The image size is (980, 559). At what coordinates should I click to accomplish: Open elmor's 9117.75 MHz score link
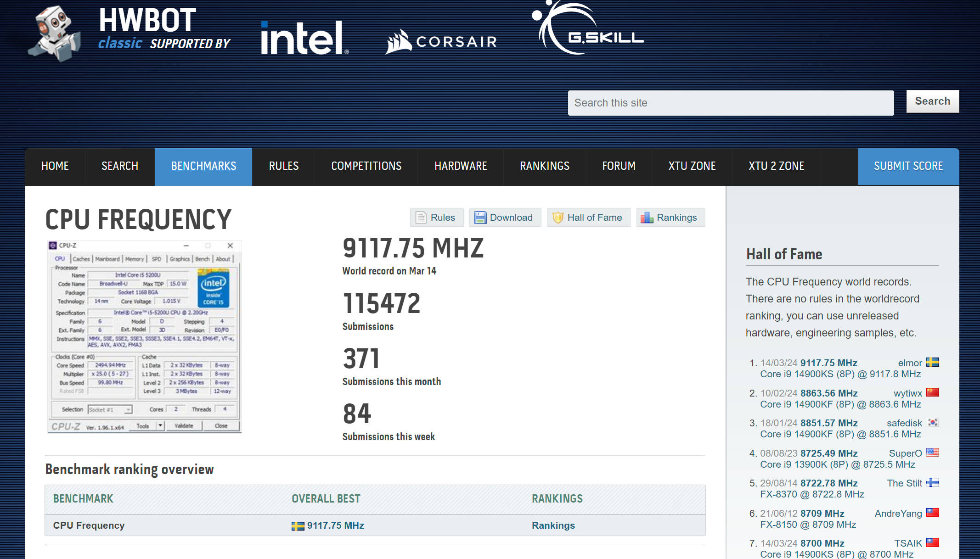(x=829, y=363)
